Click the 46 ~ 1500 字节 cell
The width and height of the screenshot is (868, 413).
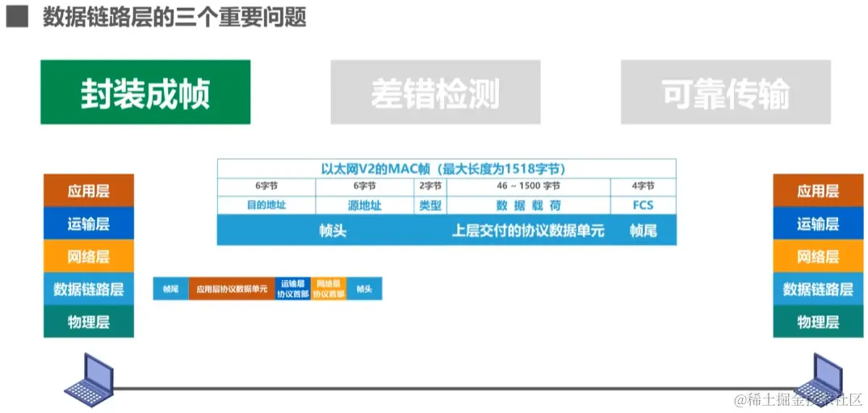click(529, 186)
